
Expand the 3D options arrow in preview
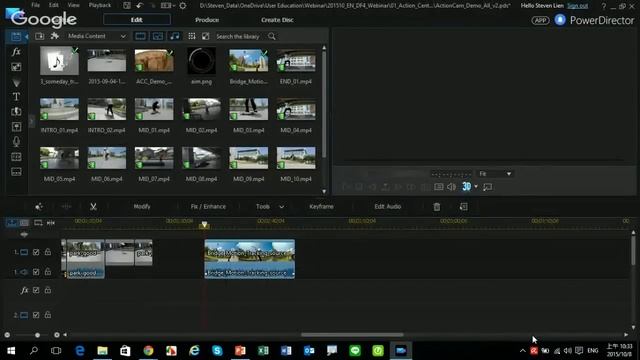pos(476,187)
